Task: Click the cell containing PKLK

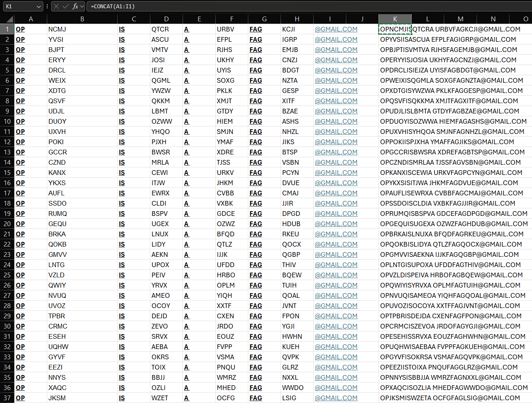Action: coord(232,91)
